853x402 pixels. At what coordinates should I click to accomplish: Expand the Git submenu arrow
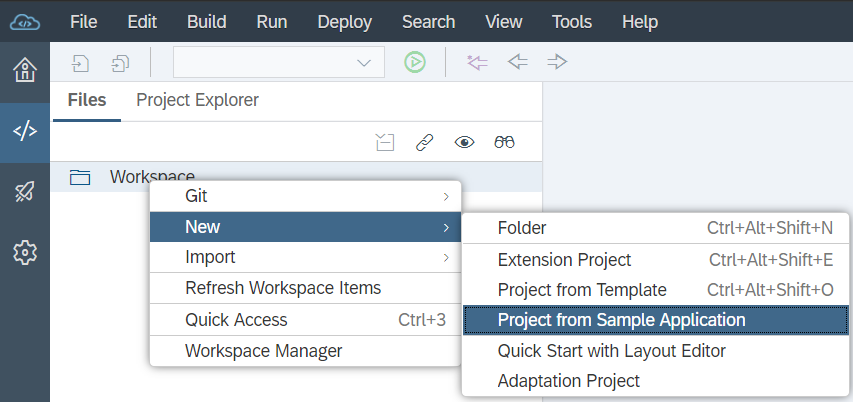[446, 196]
